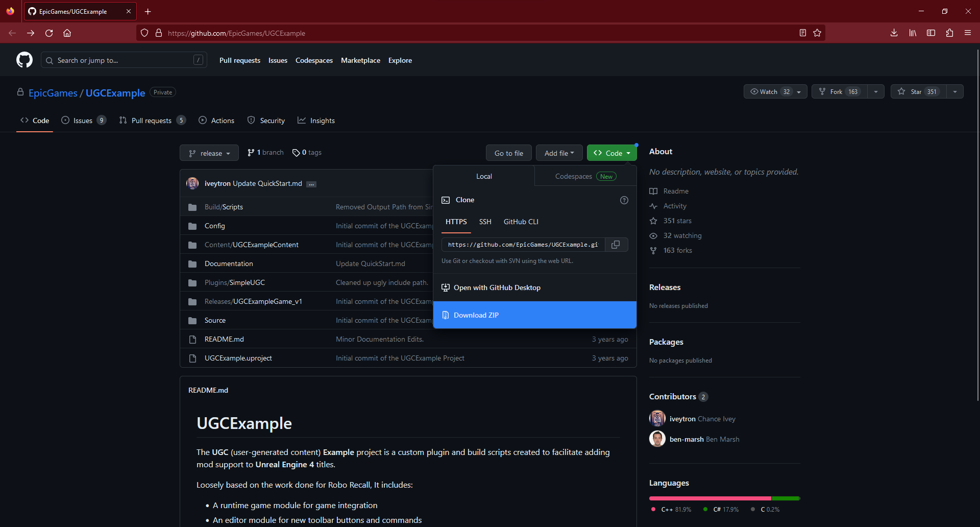Click the 1 branch link

click(x=265, y=152)
